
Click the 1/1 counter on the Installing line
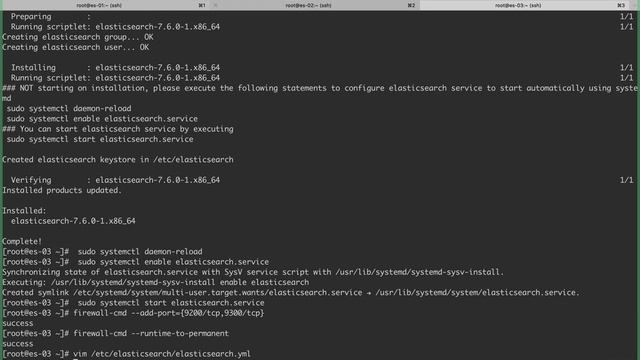[x=626, y=67]
